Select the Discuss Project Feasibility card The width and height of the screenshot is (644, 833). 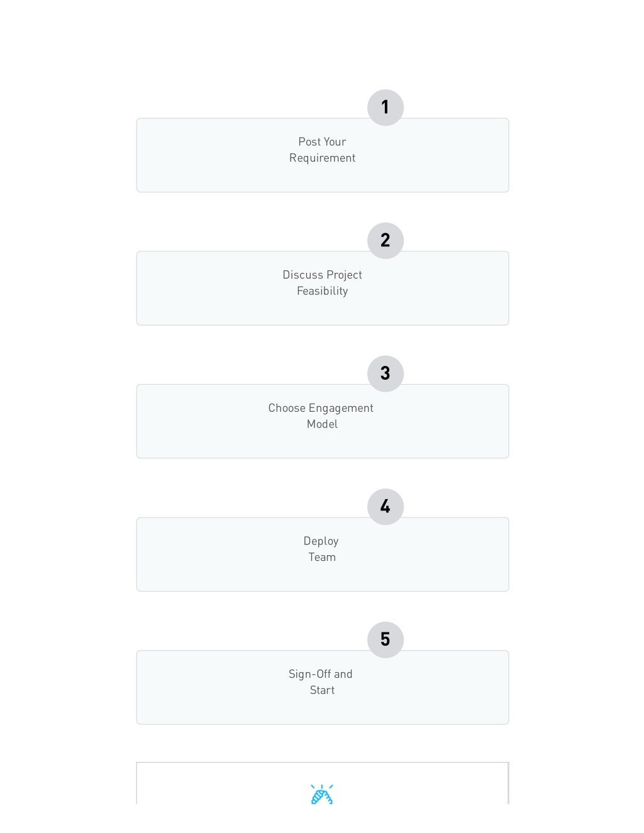coord(323,289)
